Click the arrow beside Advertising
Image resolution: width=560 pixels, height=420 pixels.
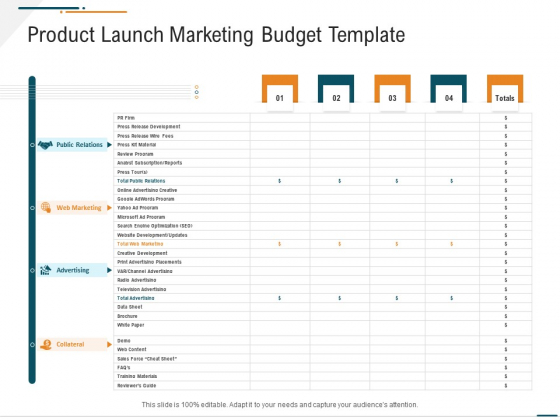[110, 270]
